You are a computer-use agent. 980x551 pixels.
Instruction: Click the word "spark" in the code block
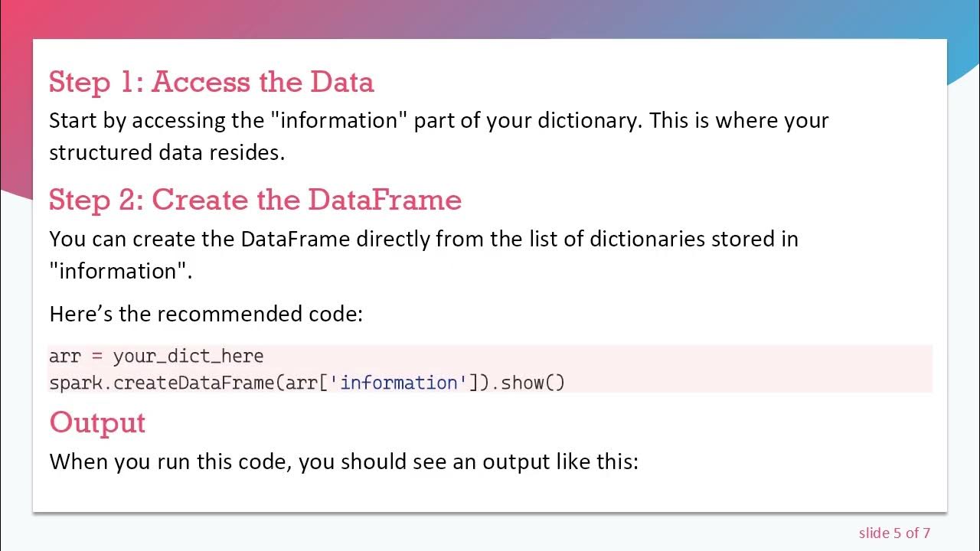75,382
